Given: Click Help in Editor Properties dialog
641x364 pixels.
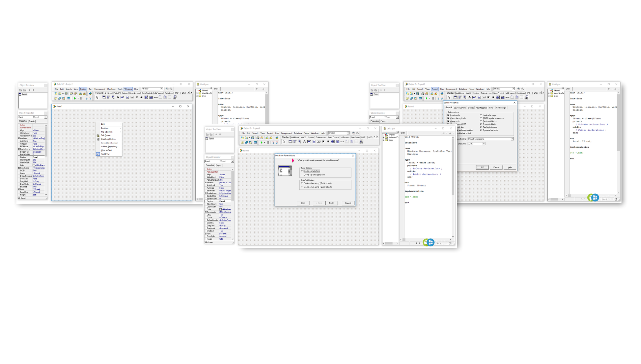Looking at the screenshot, I should [509, 167].
